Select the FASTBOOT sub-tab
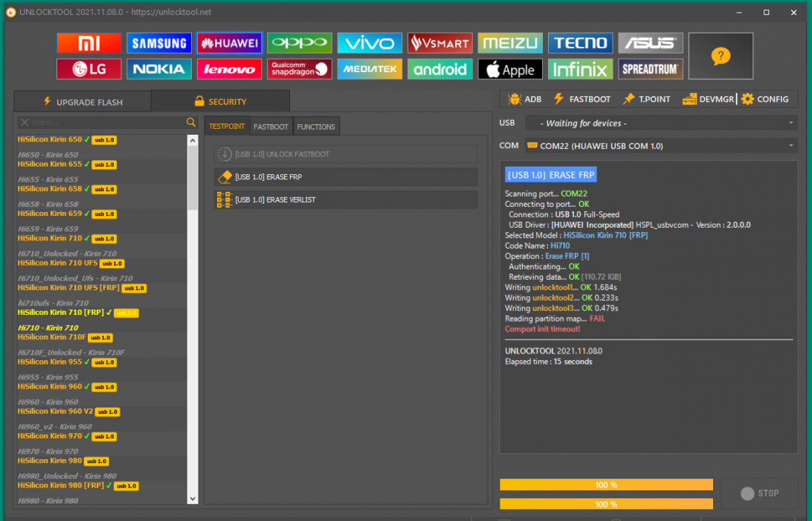 tap(271, 127)
